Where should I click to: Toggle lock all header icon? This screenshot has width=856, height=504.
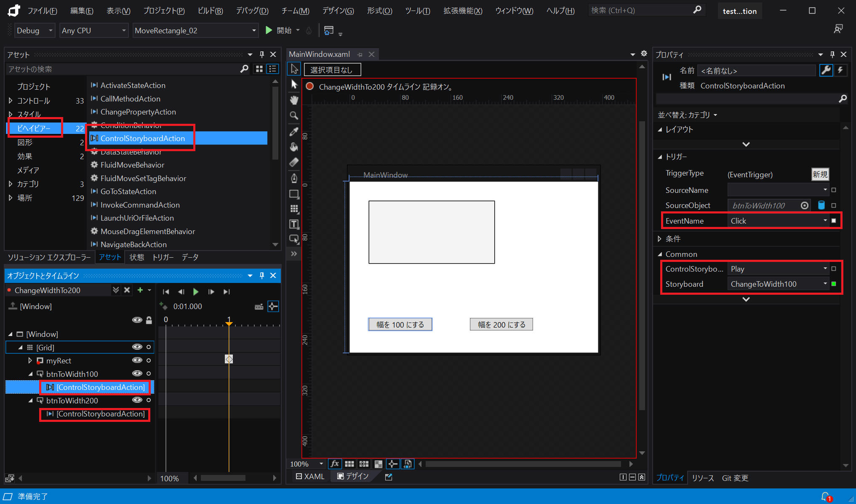point(149,320)
